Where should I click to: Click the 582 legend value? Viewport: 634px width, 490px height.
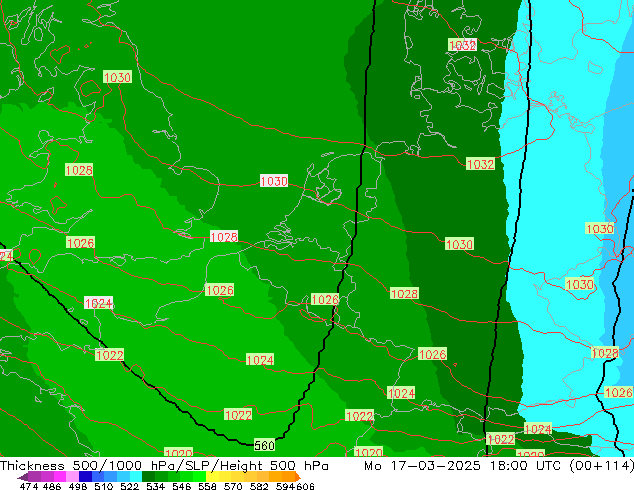259,486
